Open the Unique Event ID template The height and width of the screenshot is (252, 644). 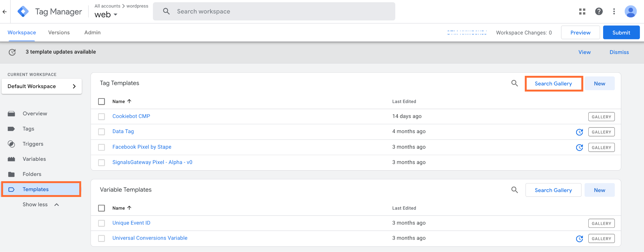pyautogui.click(x=131, y=223)
